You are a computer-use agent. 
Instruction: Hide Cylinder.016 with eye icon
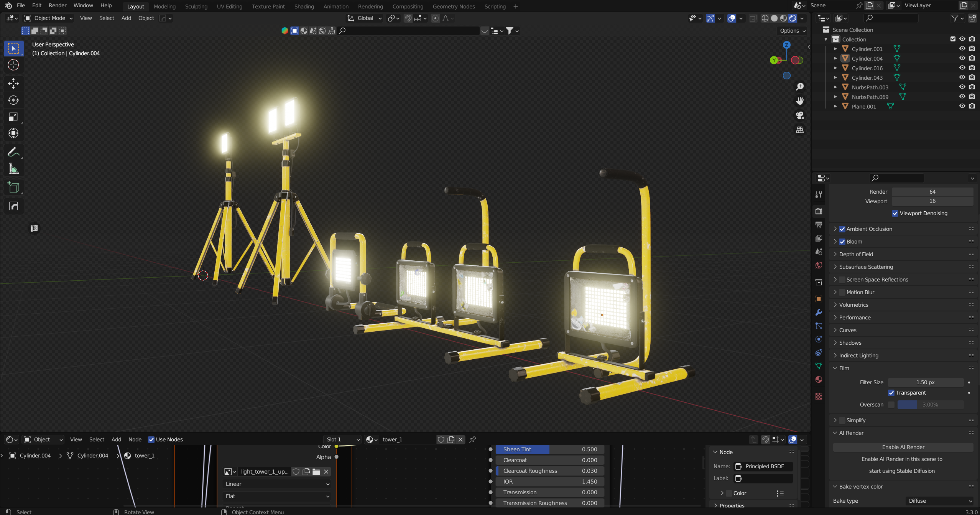coord(962,68)
